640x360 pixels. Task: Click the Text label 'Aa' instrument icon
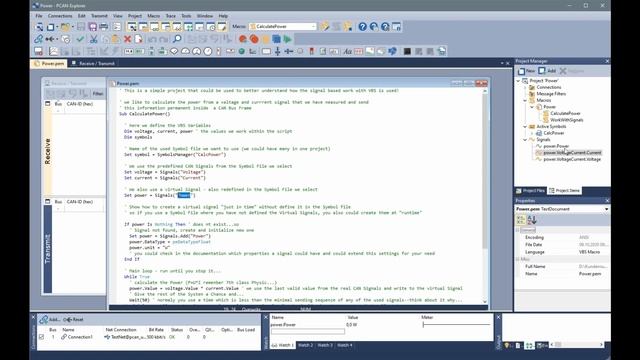347,51
